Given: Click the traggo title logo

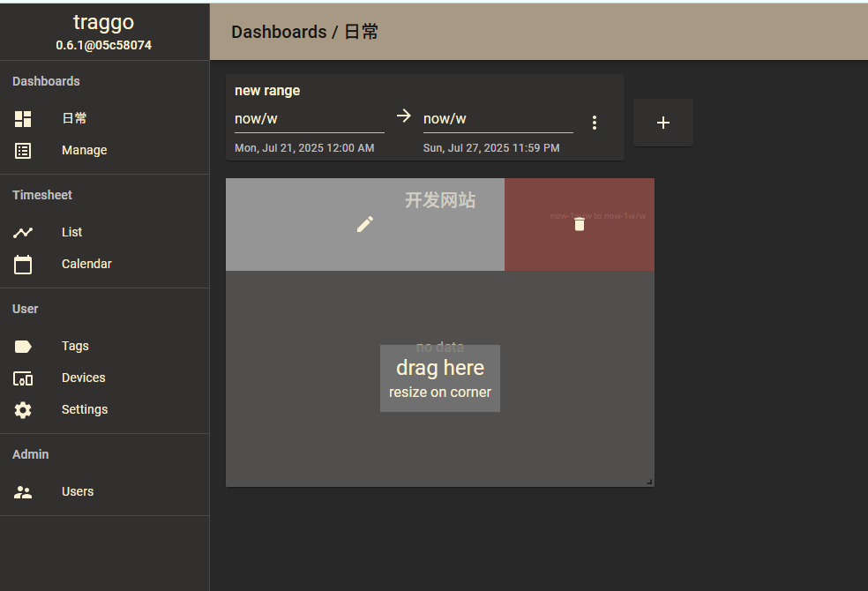Looking at the screenshot, I should (103, 22).
